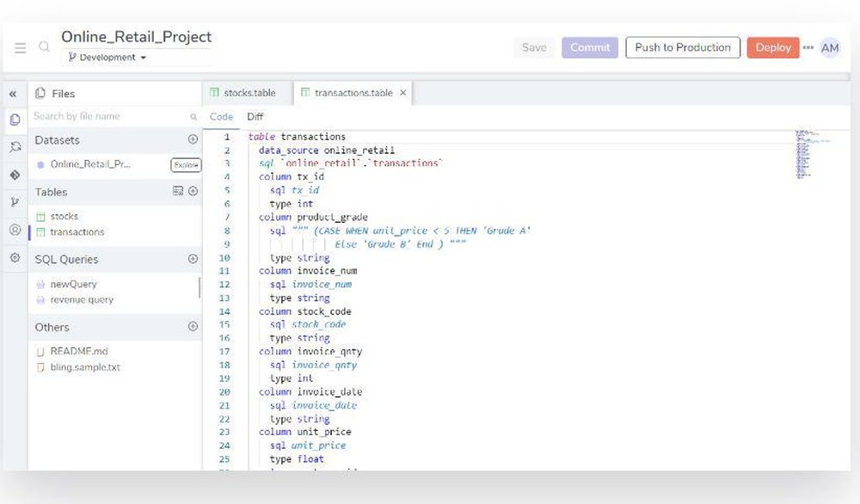Click Push to Production button
860x504 pixels.
click(x=683, y=47)
